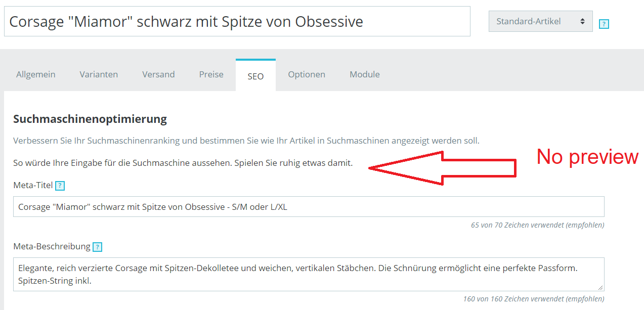The height and width of the screenshot is (310, 644).
Task: Click '160 von 160 Zeichen verwendet' counter text
Action: pos(534,299)
